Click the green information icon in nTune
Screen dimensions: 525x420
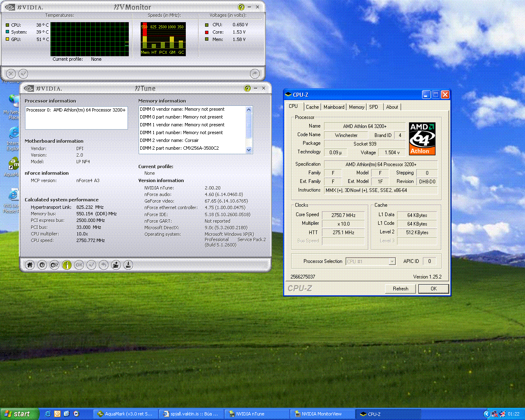(66, 265)
